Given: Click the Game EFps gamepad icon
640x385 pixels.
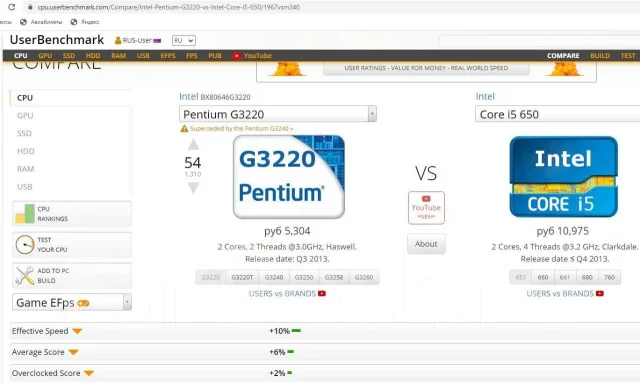Looking at the screenshot, I should click(83, 303).
